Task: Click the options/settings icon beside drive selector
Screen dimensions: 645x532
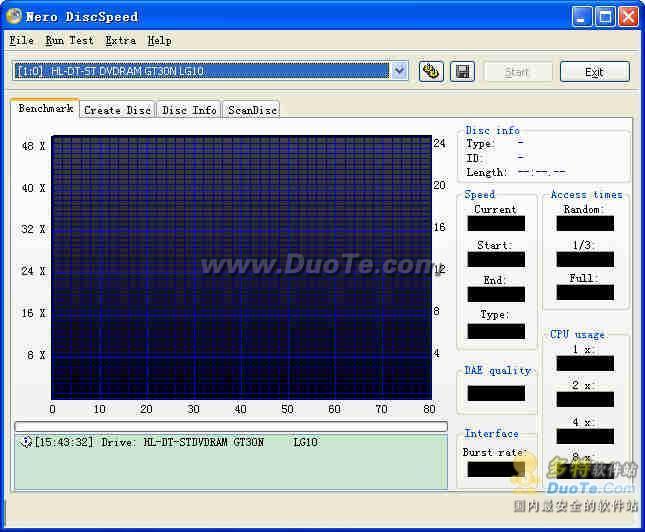Action: pos(431,71)
